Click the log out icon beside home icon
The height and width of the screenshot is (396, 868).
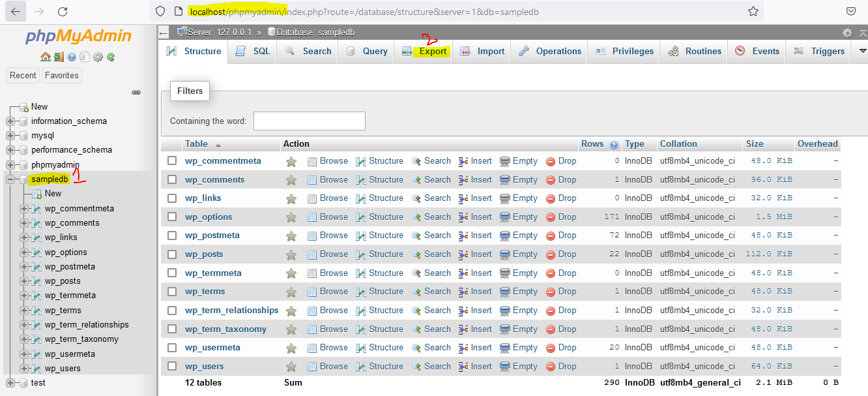(59, 57)
